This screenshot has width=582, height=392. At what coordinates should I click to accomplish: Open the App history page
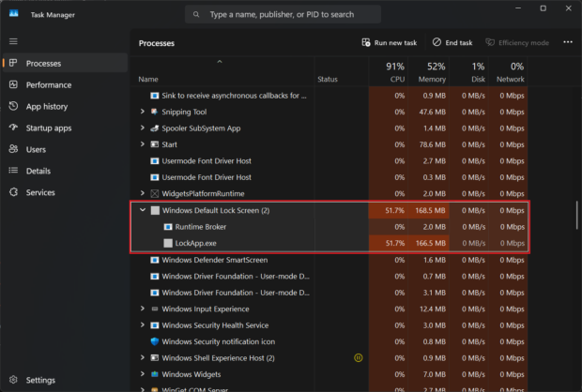click(65, 106)
